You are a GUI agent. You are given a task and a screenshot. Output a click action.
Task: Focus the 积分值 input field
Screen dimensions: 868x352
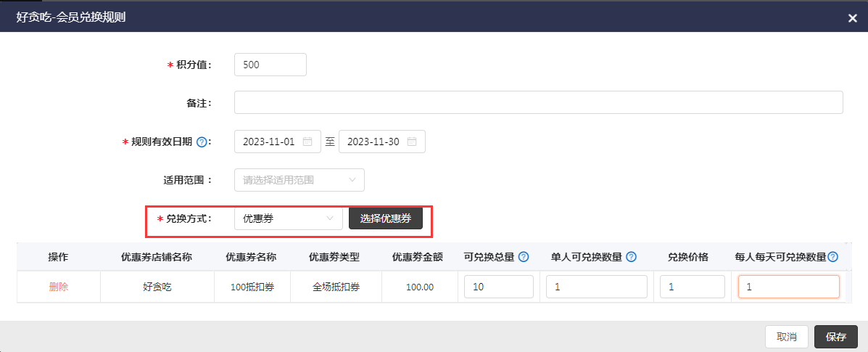point(270,65)
